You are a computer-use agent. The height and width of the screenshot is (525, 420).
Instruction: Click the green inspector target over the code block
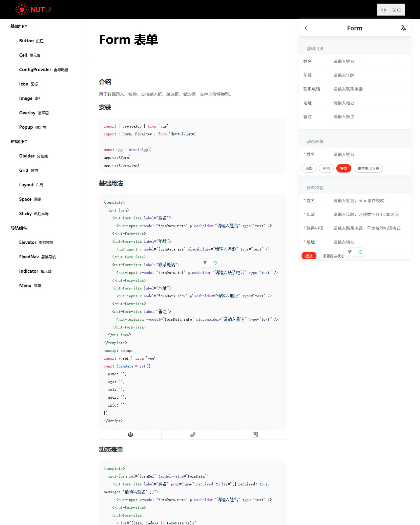[215, 263]
